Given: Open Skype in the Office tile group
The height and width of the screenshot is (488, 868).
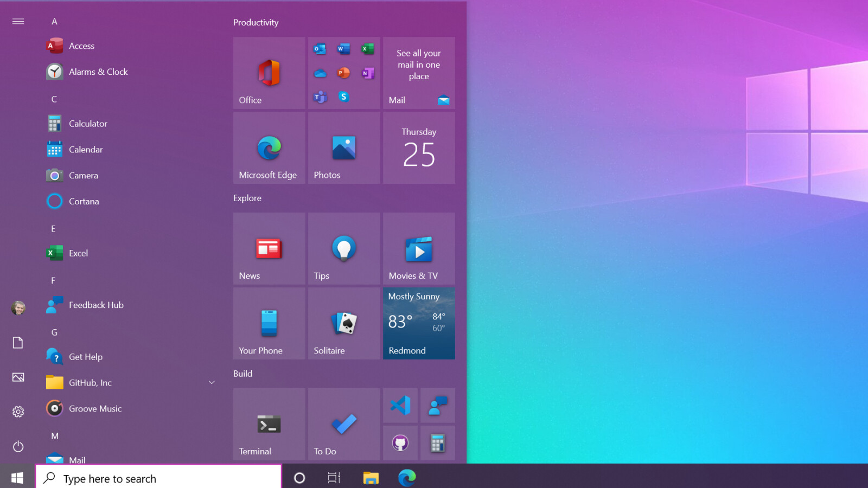Looking at the screenshot, I should [343, 97].
